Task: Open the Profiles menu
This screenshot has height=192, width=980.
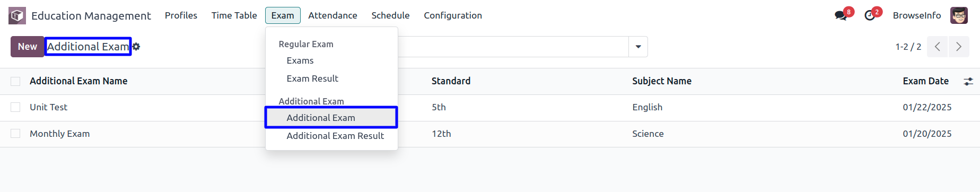Action: (x=181, y=15)
